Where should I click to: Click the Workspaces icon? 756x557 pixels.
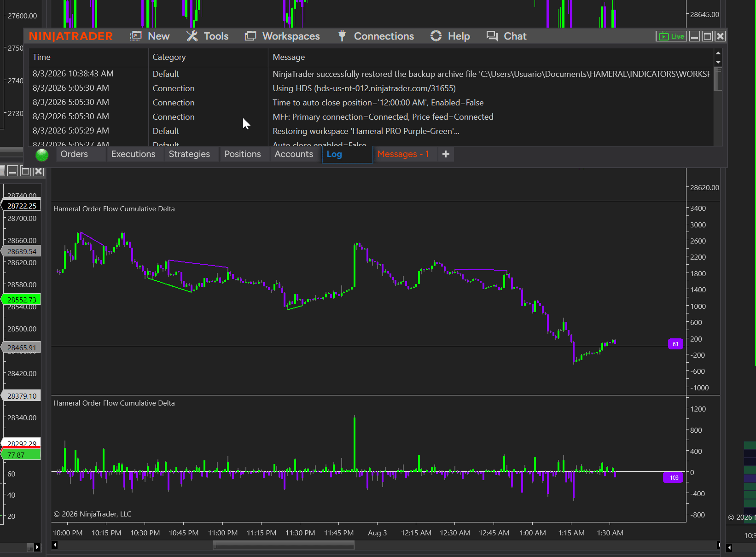(x=250, y=36)
